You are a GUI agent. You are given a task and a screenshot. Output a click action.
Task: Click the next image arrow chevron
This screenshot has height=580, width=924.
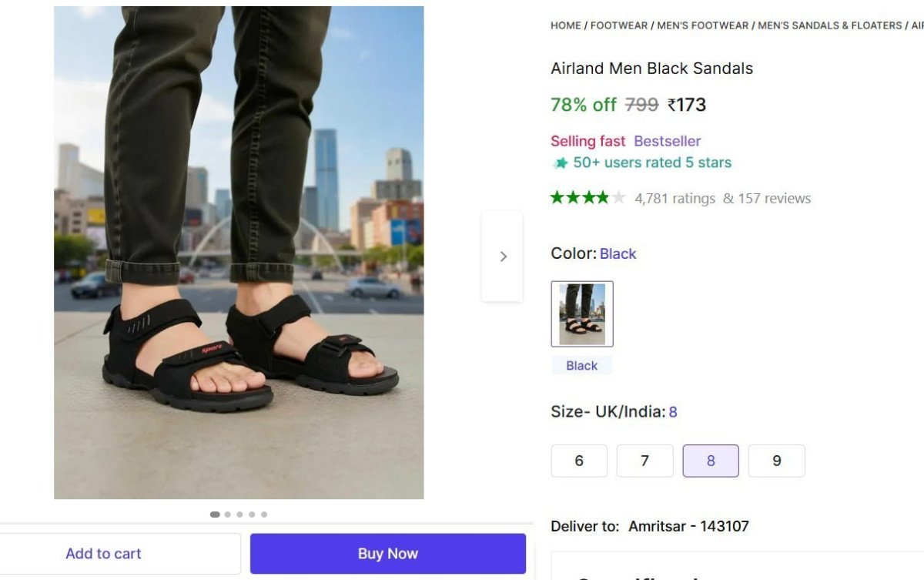click(503, 256)
